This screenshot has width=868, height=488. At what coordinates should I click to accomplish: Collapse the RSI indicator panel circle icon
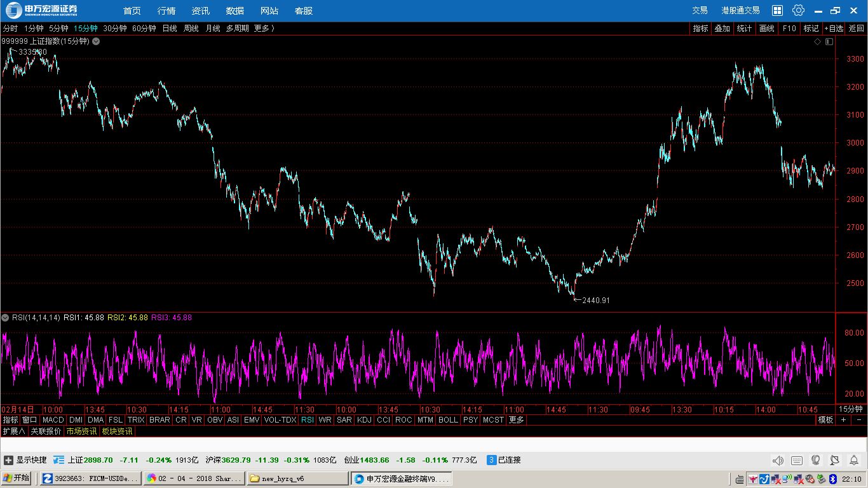[5, 317]
